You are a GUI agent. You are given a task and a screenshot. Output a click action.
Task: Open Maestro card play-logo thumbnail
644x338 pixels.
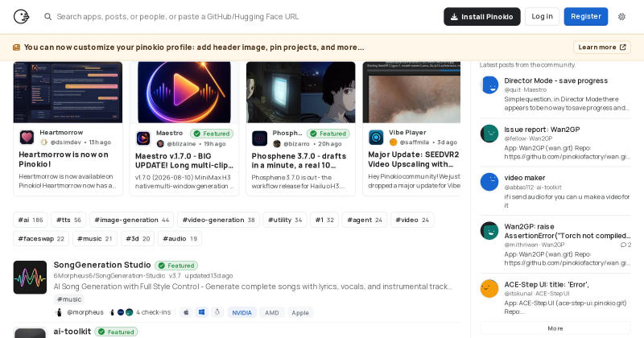coord(184,93)
